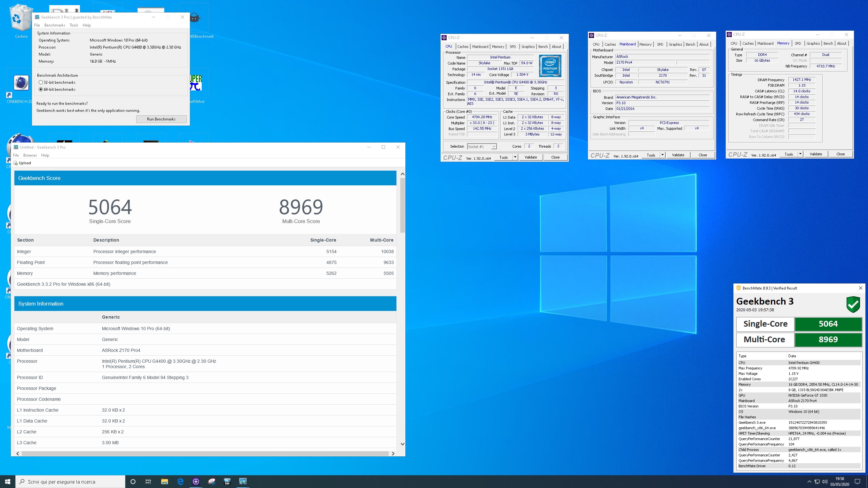The image size is (868, 488).
Task: Click the taskbar search box
Action: tap(70, 482)
